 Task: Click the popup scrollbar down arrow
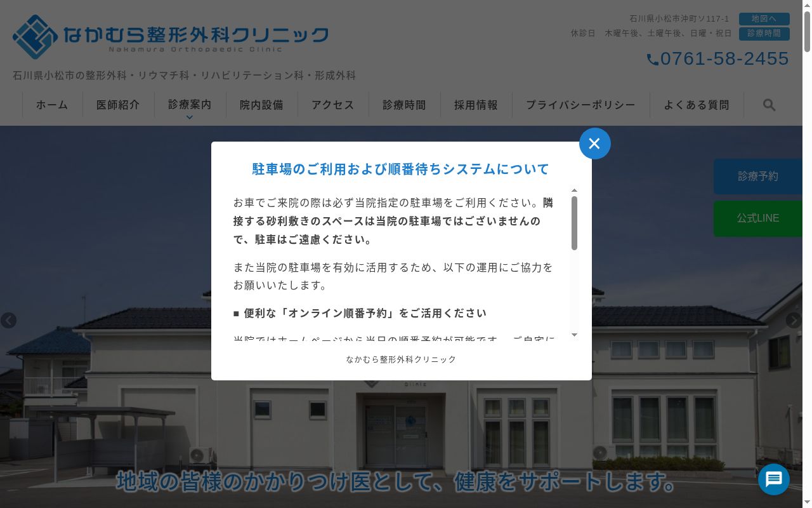coord(574,335)
